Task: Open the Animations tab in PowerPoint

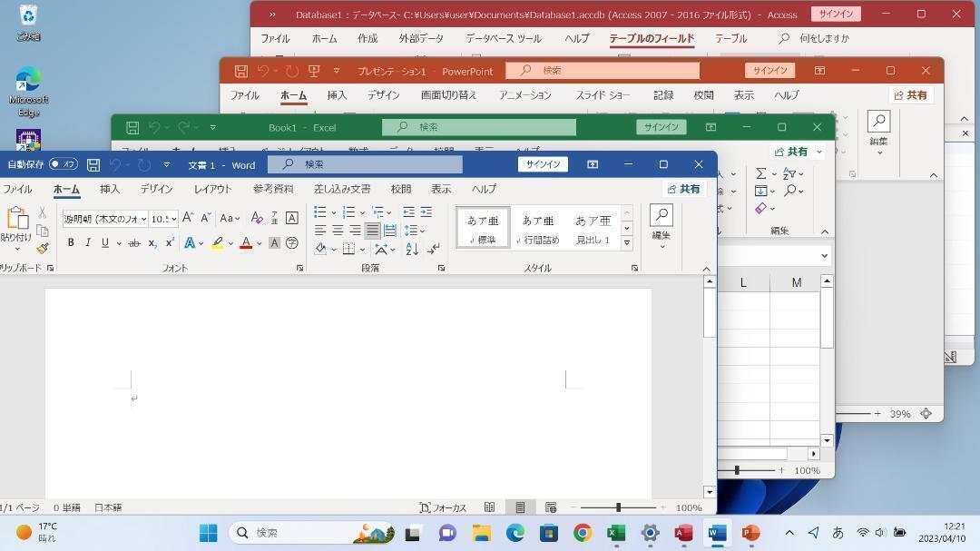Action: tap(525, 95)
